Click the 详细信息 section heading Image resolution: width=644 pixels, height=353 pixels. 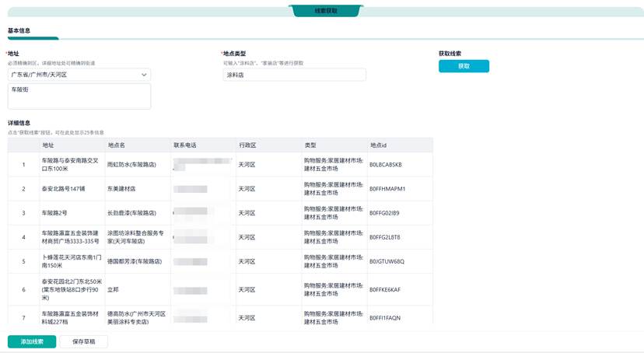(19, 123)
